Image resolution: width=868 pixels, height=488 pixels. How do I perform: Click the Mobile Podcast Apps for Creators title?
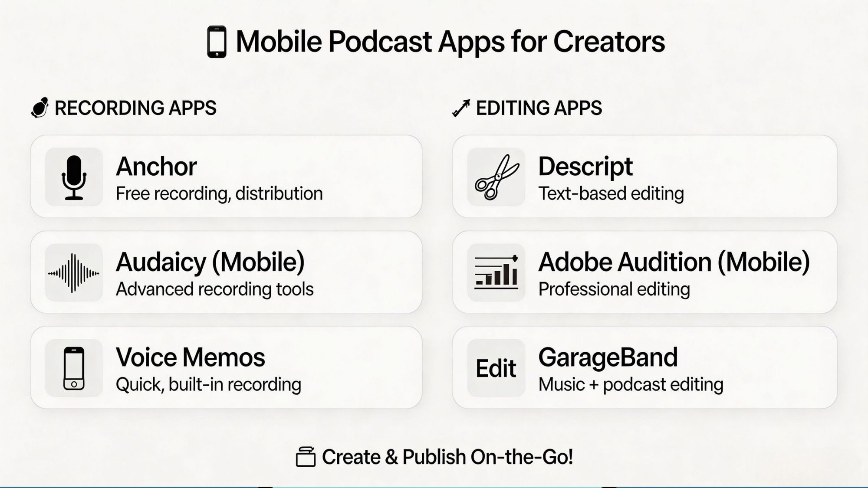(x=450, y=42)
